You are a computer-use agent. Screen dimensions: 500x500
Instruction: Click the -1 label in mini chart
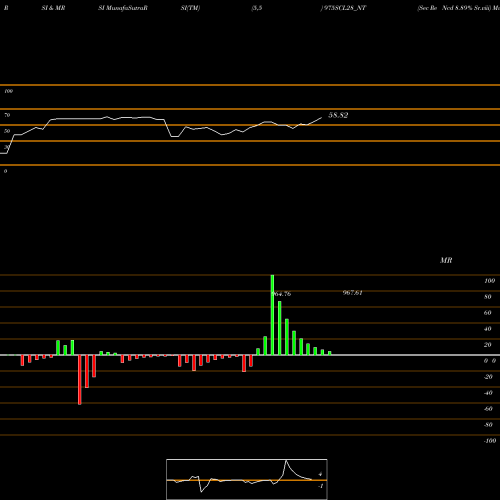pos(321,486)
